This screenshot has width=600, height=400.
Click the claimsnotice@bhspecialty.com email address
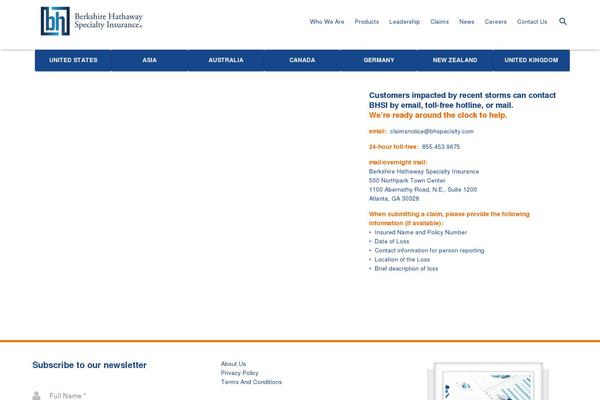(x=432, y=131)
